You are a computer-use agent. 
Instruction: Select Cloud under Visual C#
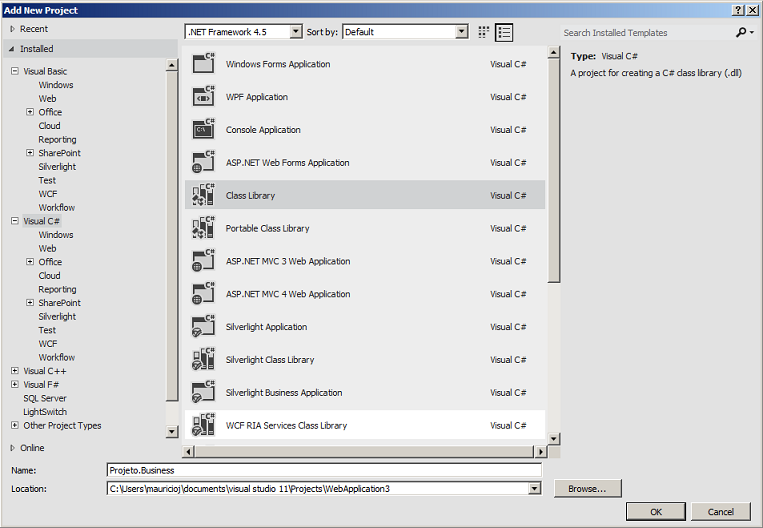pos(49,275)
